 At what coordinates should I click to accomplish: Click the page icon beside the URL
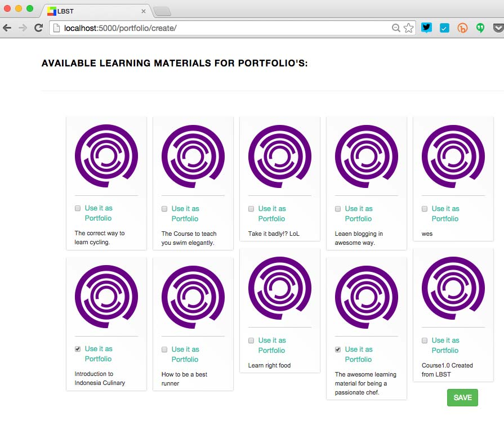click(x=56, y=28)
